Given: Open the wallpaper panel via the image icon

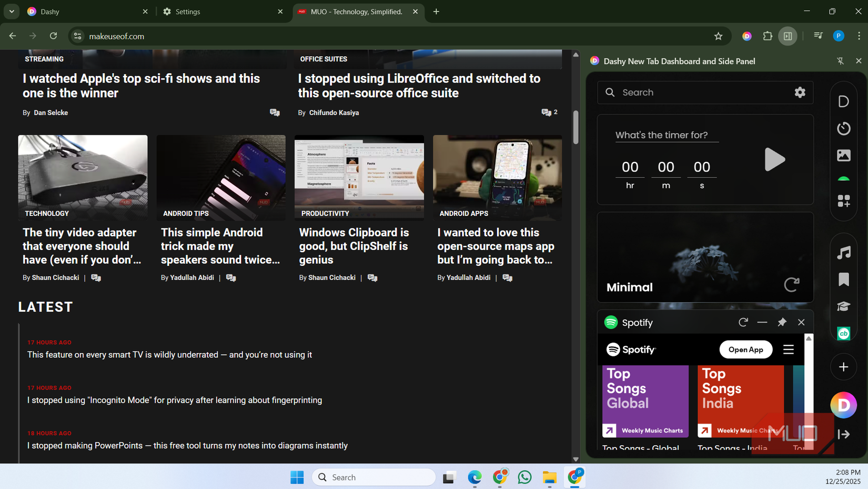Looking at the screenshot, I should 843,155.
